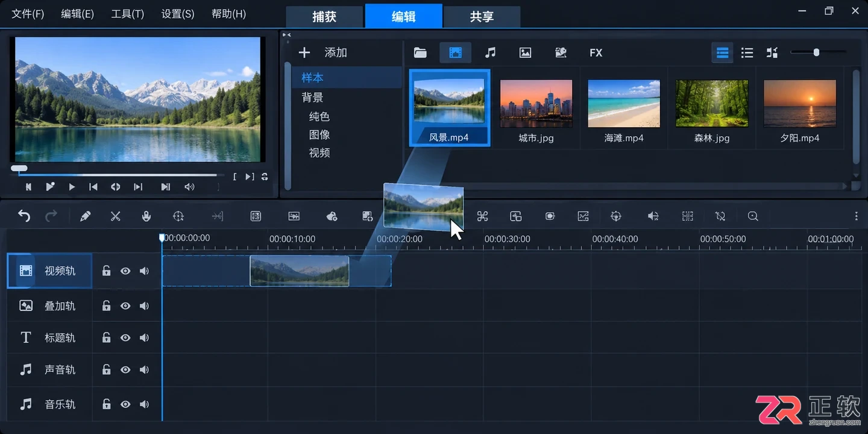The height and width of the screenshot is (434, 868).
Task: Click the sort media icon in library
Action: click(x=772, y=53)
